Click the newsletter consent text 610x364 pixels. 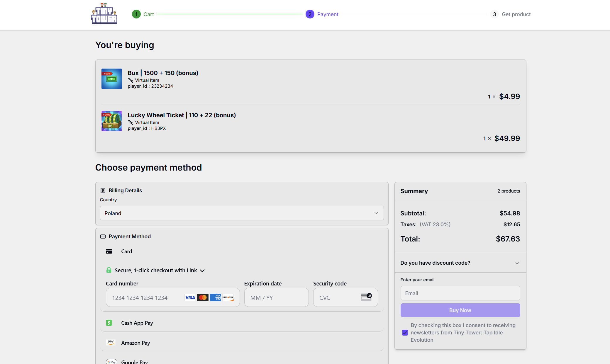click(x=463, y=333)
